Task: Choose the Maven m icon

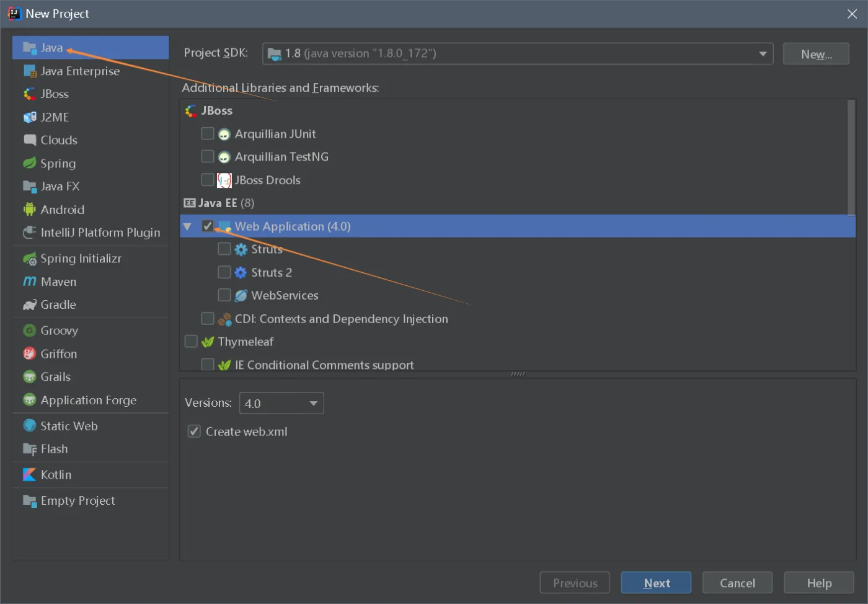Action: (x=29, y=282)
